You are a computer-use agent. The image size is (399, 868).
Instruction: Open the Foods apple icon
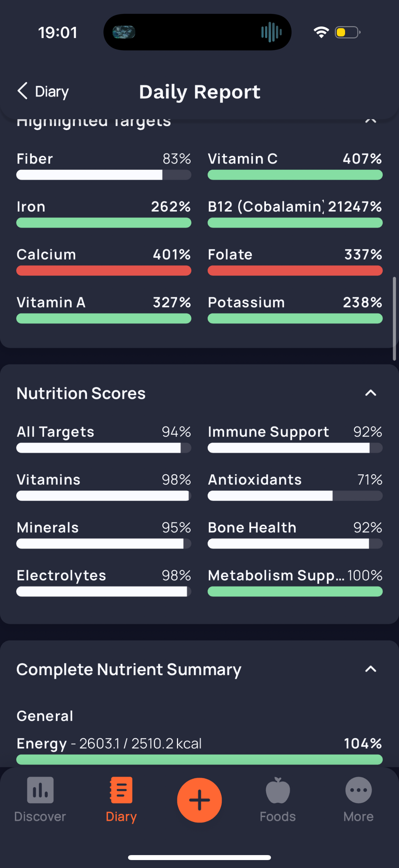click(x=278, y=790)
